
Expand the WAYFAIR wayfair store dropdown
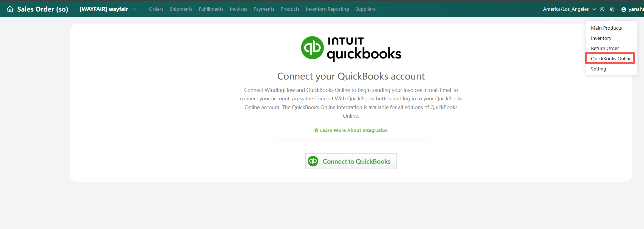point(108,9)
